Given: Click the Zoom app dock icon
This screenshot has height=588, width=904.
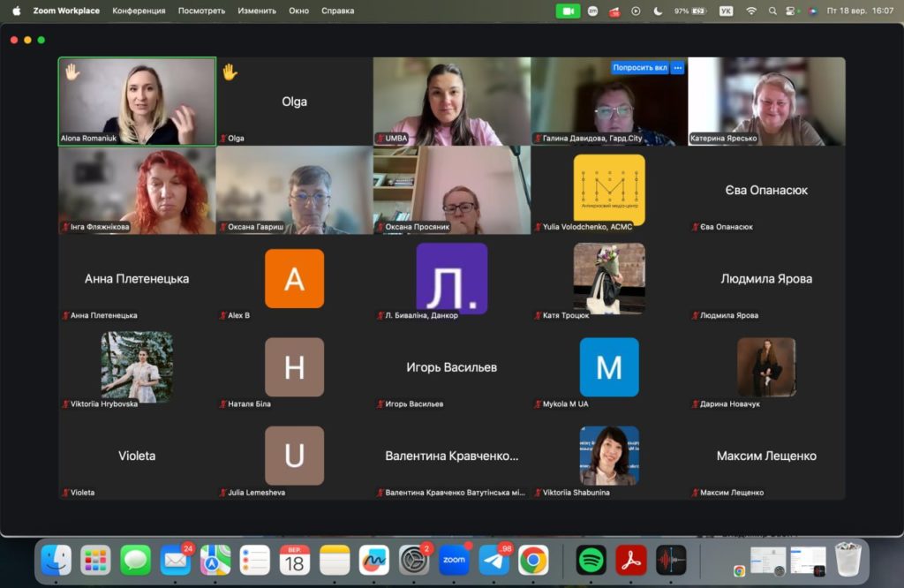Looking at the screenshot, I should point(454,560).
